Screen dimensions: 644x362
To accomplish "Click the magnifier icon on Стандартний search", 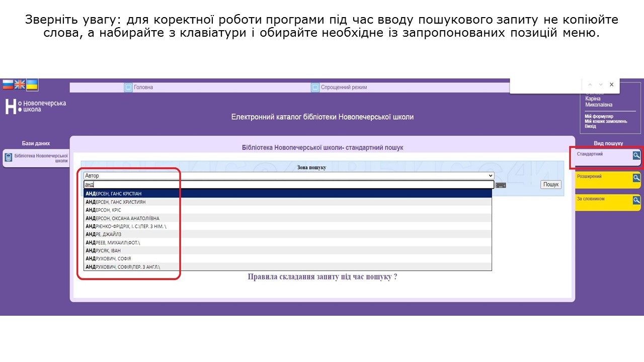I will (x=636, y=156).
